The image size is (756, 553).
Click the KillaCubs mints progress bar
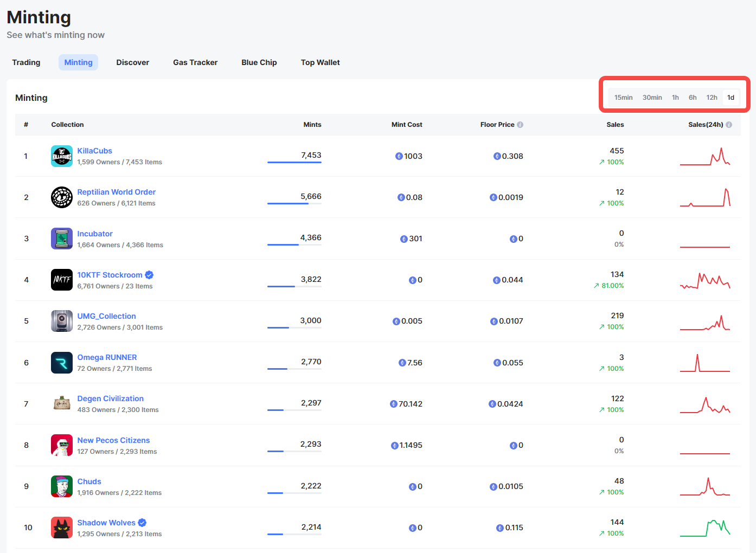point(294,162)
